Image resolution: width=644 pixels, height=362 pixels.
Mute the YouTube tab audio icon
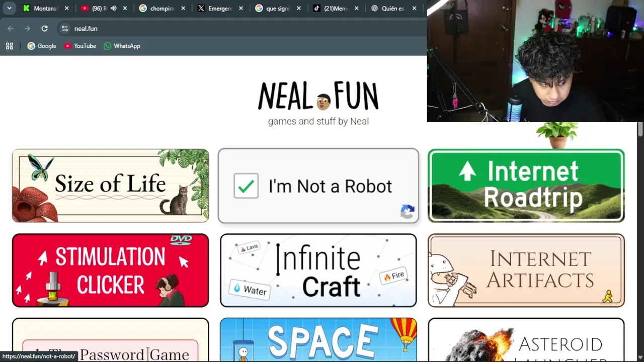(x=113, y=8)
